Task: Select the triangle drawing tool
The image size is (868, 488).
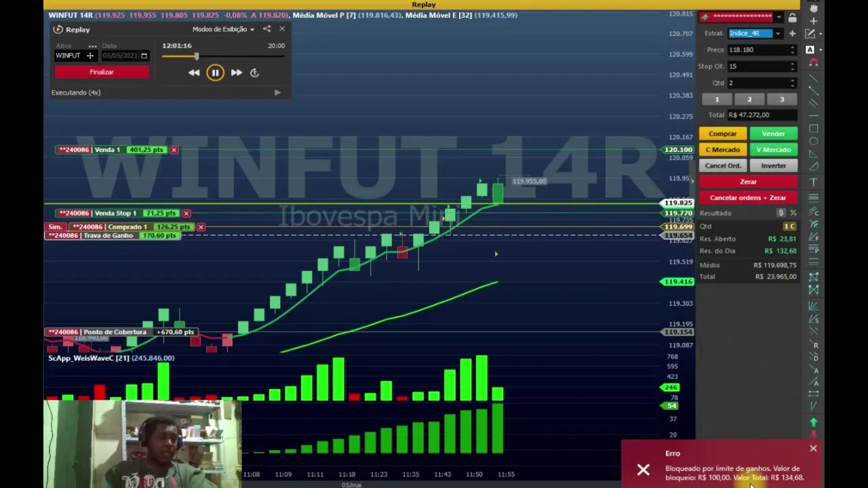Action: [x=814, y=155]
